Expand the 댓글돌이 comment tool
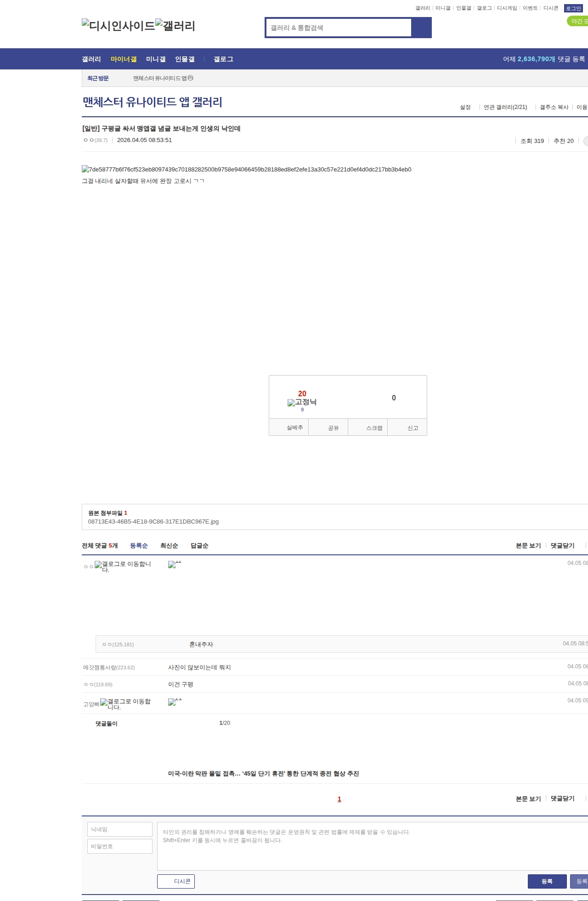 pos(106,724)
